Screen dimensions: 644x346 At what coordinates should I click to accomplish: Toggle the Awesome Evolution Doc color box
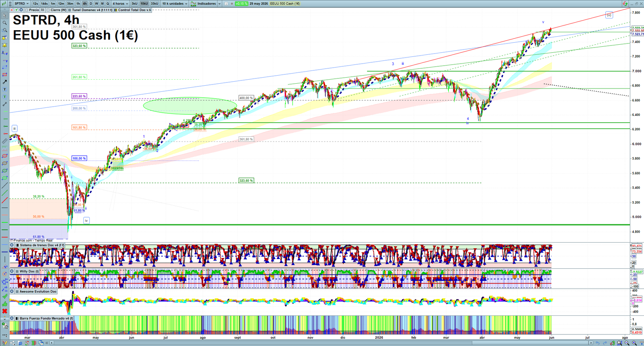point(17,291)
